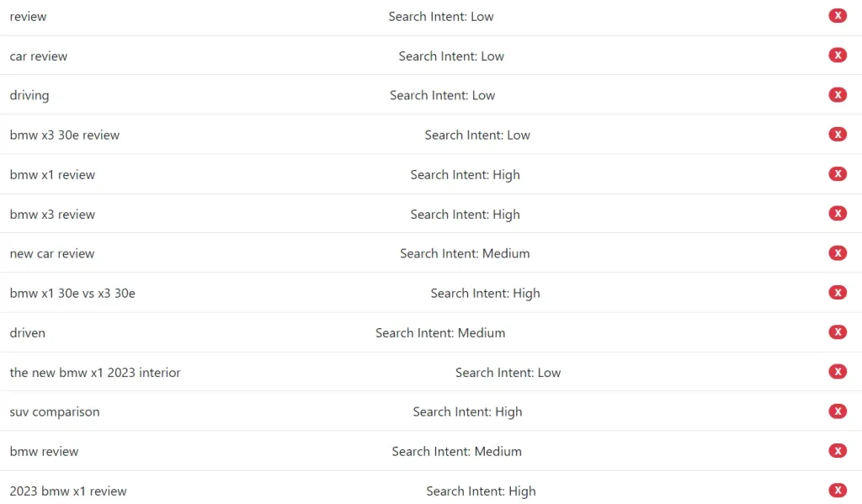Viewport: 862px width, 504px height.
Task: Delete the "driving" keyword row
Action: coord(838,94)
